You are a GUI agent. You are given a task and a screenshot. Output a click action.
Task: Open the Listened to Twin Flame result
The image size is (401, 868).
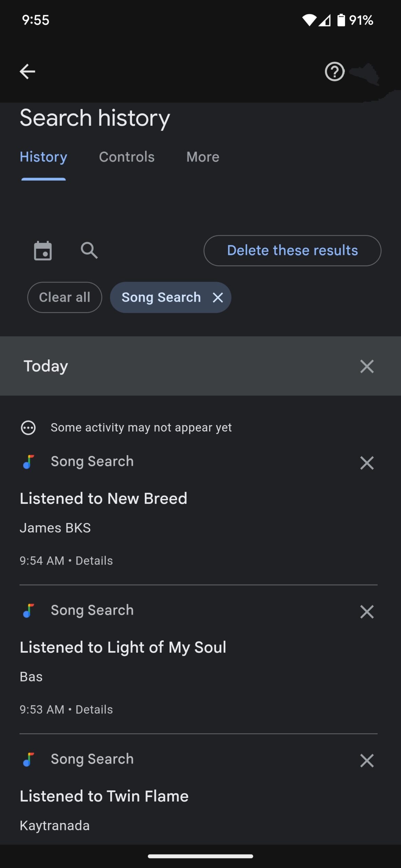tap(104, 796)
